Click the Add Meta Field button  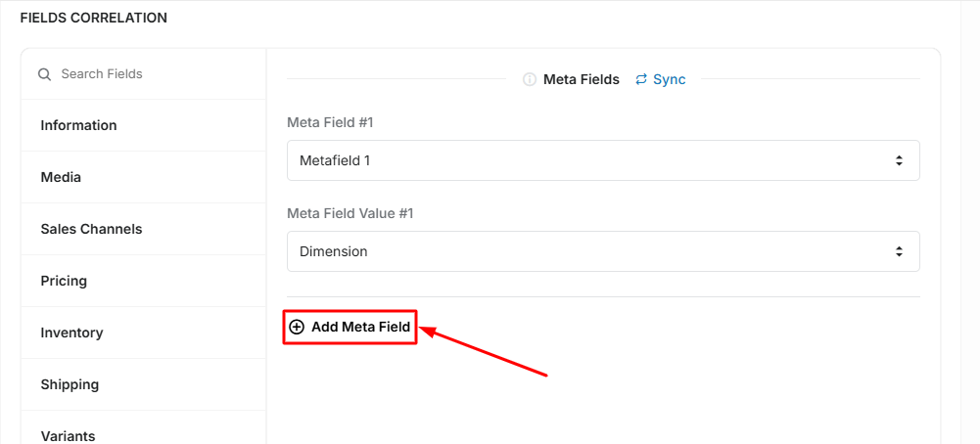350,327
